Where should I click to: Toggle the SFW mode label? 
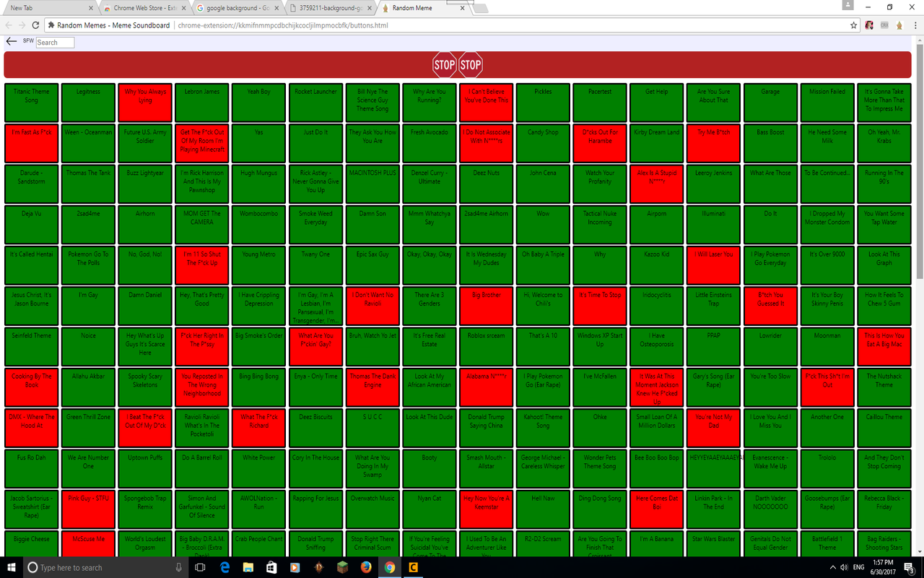tap(28, 41)
